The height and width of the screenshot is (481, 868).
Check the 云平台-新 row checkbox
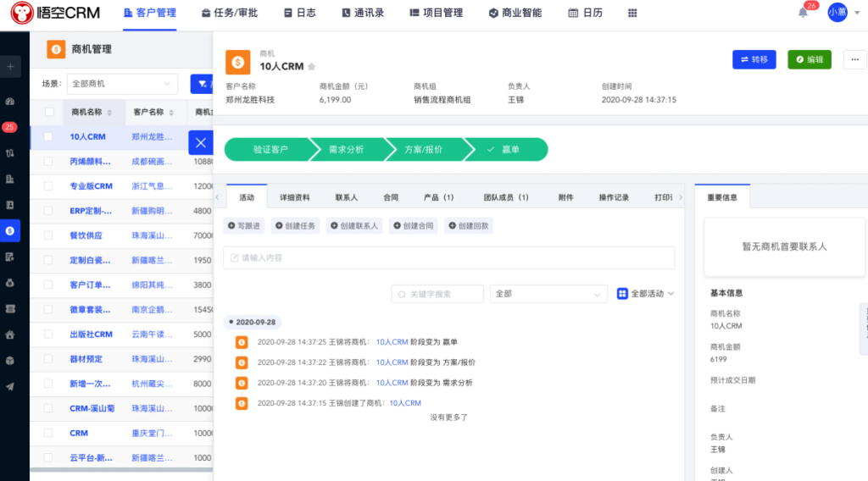(48, 458)
